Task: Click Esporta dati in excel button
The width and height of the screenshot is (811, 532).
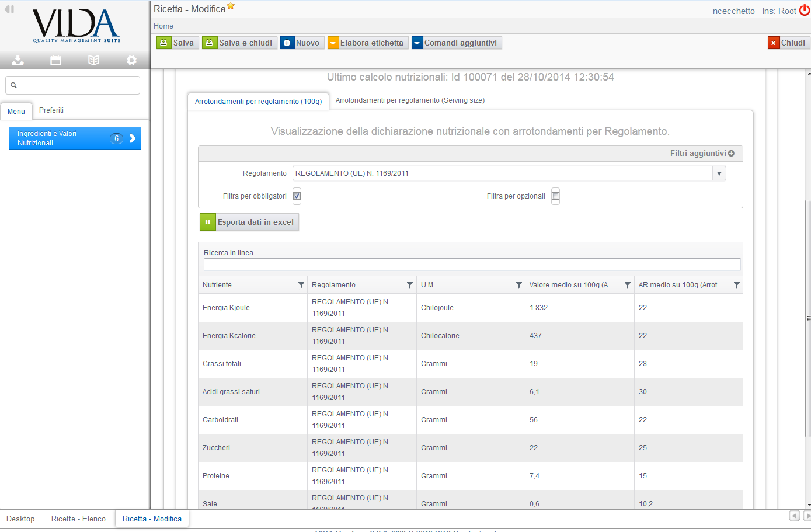Action: coord(249,222)
